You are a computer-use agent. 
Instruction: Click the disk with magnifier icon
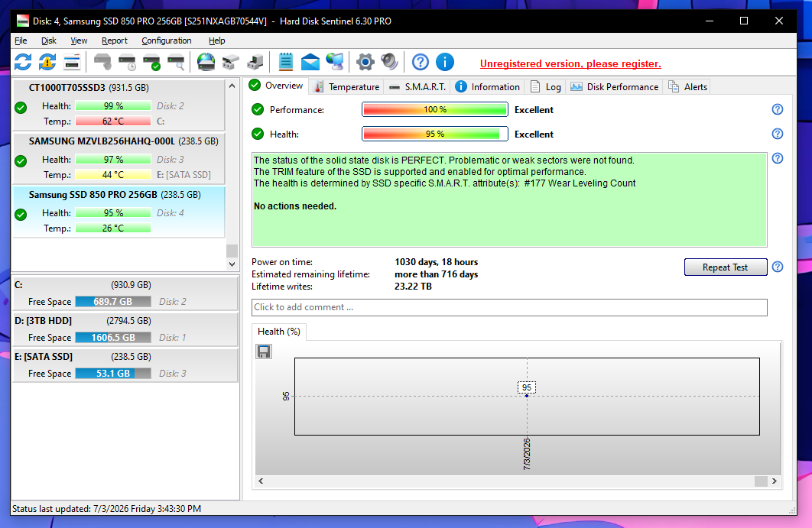[x=176, y=62]
